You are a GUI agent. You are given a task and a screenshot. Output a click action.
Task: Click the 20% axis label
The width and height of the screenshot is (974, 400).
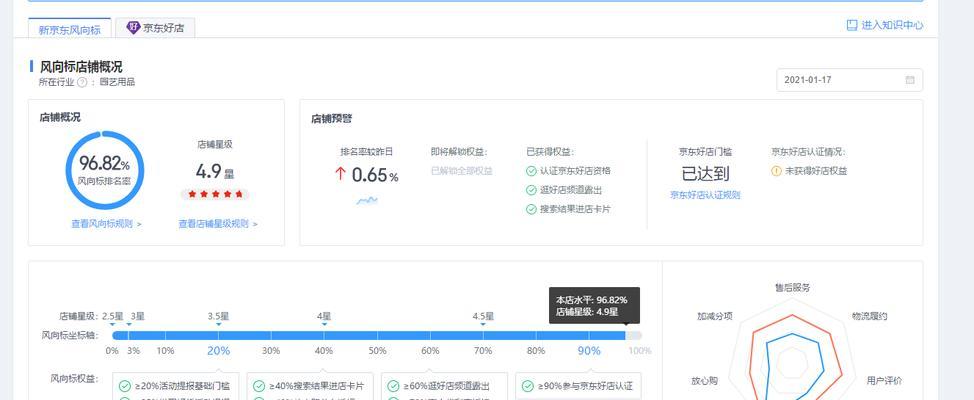pos(219,351)
